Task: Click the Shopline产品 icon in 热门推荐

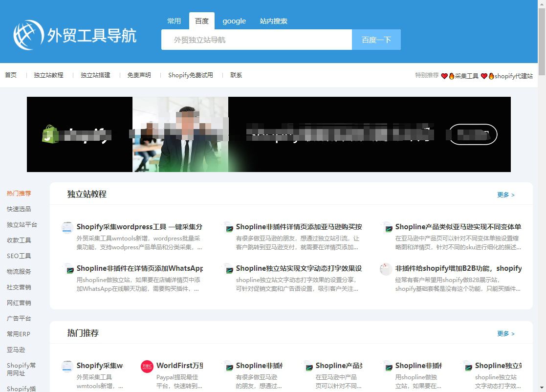Action: click(x=308, y=366)
